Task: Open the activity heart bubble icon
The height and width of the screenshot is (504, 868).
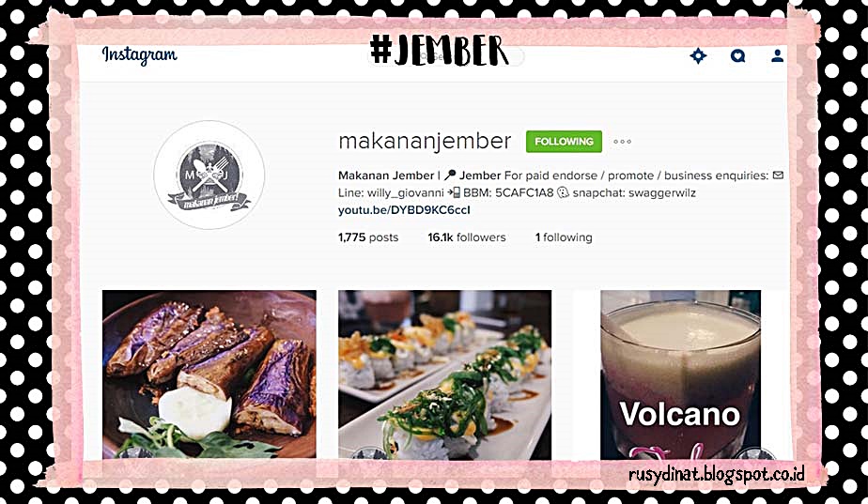Action: coord(738,56)
